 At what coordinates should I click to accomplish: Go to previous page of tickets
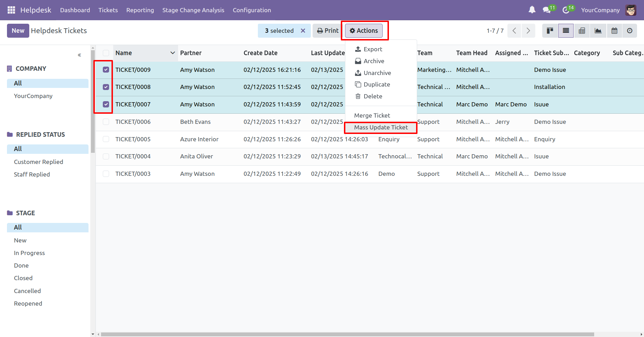(514, 31)
